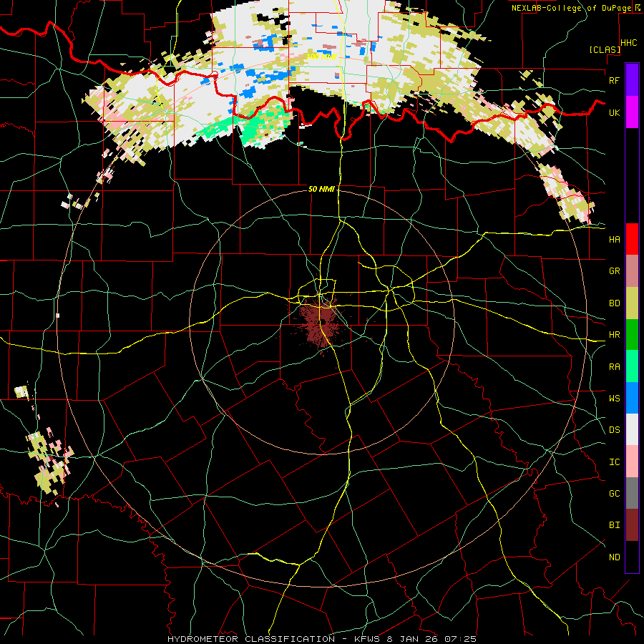Click the UK magenta legend swatch
Image resolution: width=644 pixels, height=644 pixels.
[x=632, y=112]
